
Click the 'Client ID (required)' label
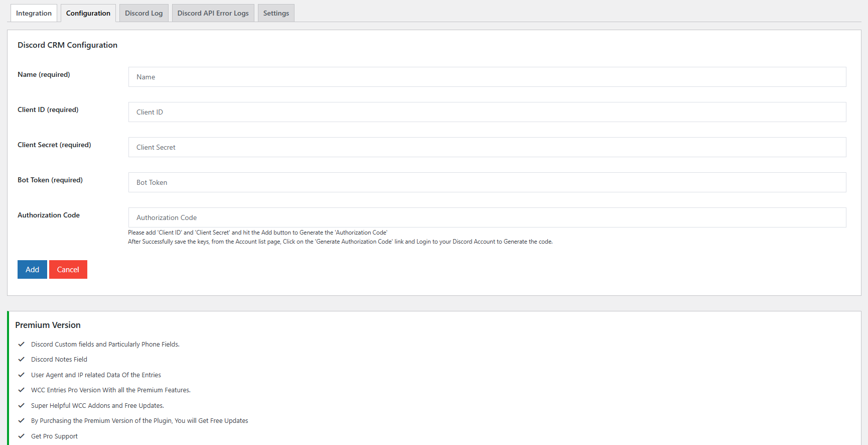click(48, 109)
